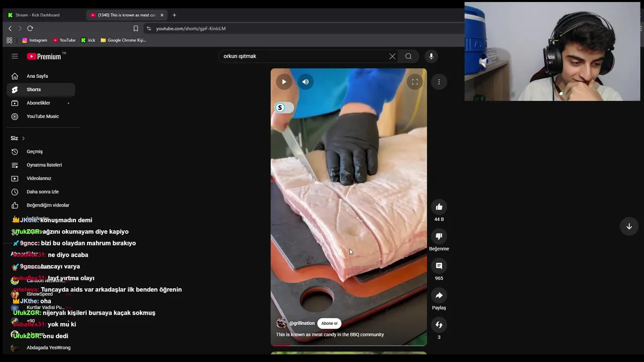Open Oynatma listeleri in sidebar
Viewport: 644px width, 362px height.
coord(41,165)
